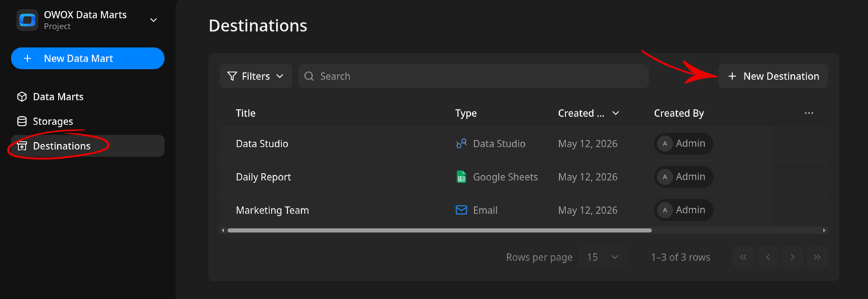Go to the next page
The height and width of the screenshot is (299, 868).
792,257
